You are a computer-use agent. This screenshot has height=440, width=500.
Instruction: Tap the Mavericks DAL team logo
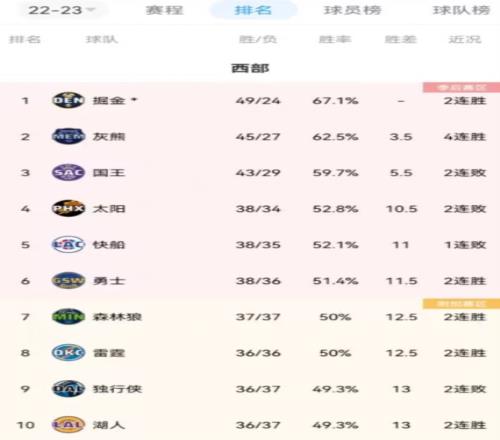[68, 389]
